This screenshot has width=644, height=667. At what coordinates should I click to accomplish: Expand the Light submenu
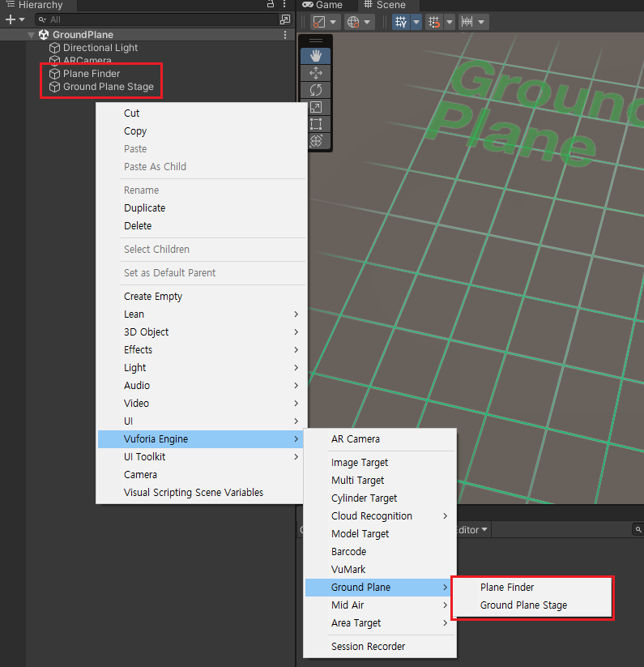pos(200,368)
